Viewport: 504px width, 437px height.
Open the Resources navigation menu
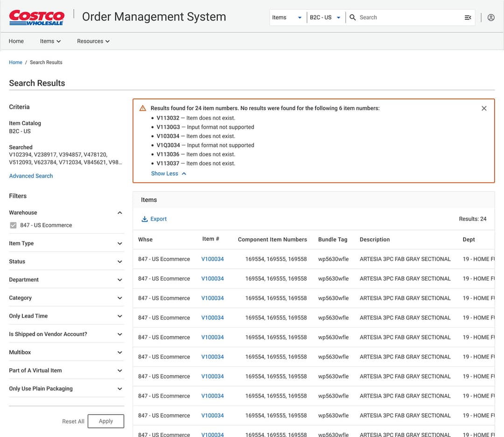(x=93, y=41)
